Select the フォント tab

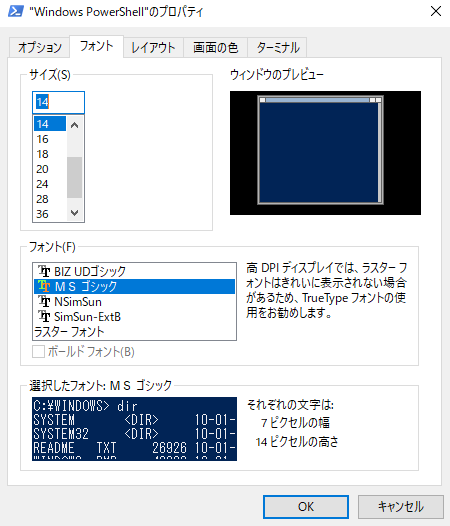pyautogui.click(x=97, y=46)
